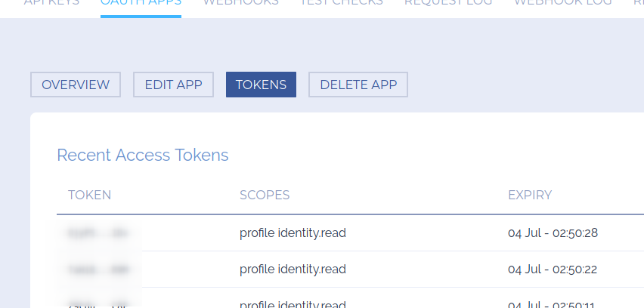Click the Overview button
Viewport: 644px width, 308px height.
tap(76, 85)
